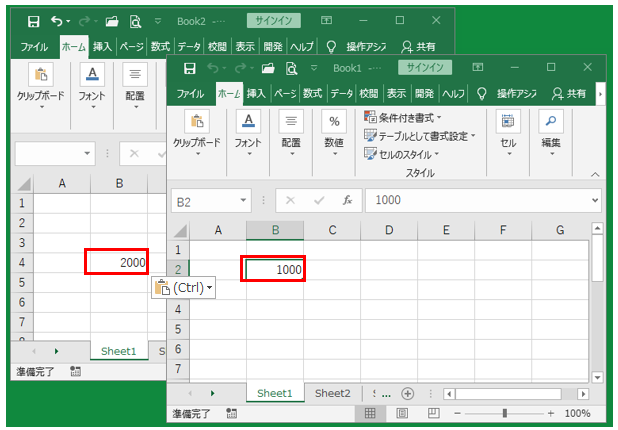
Task: Open Book1 Number percent group icon
Action: pos(334,121)
